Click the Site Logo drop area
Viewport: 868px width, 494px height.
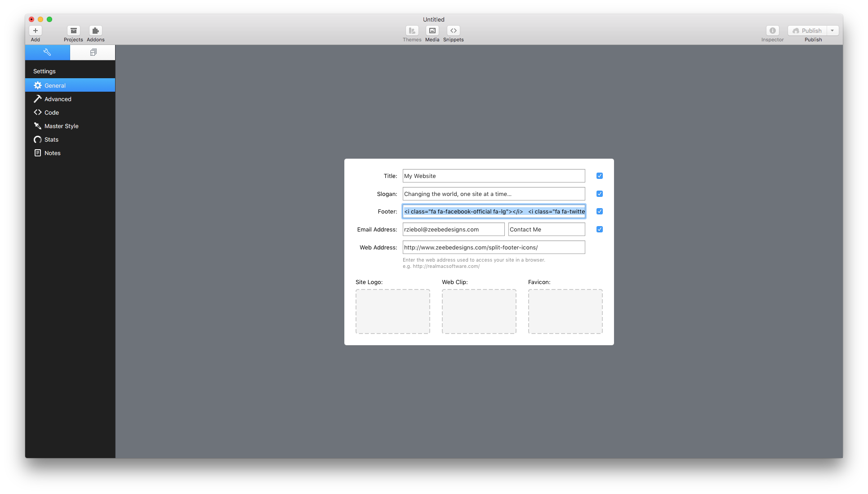(x=392, y=311)
